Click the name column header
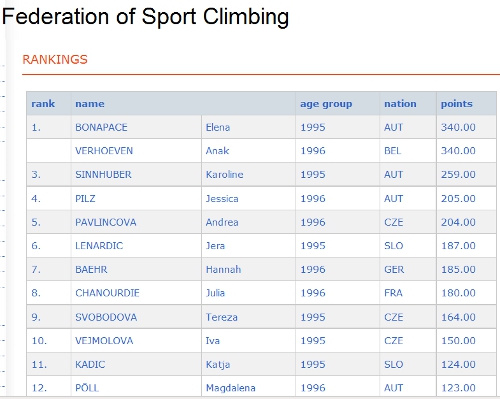 (90, 104)
